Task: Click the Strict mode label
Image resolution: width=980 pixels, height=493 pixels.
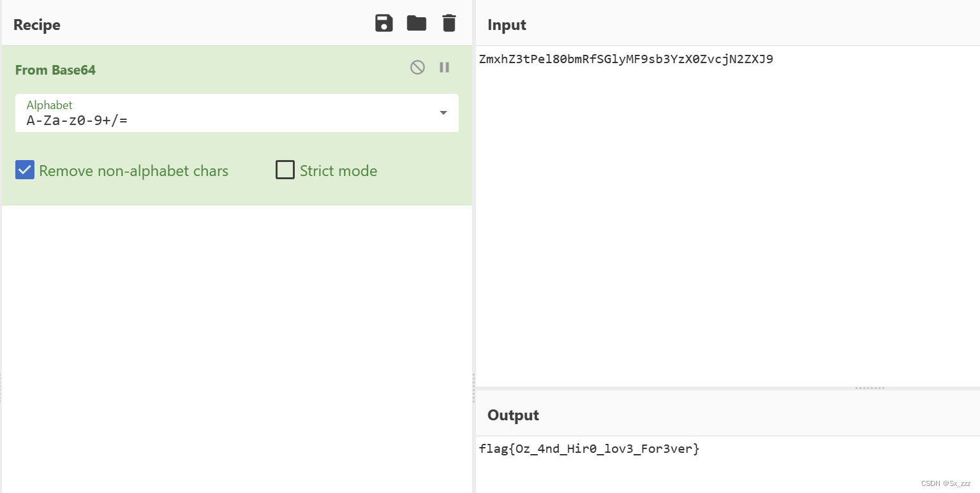Action: (338, 171)
